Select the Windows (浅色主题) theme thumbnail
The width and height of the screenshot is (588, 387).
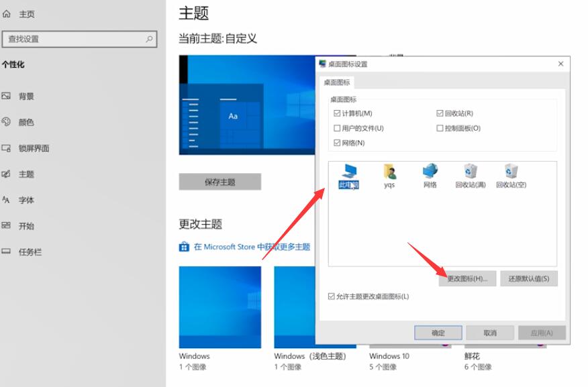295,307
